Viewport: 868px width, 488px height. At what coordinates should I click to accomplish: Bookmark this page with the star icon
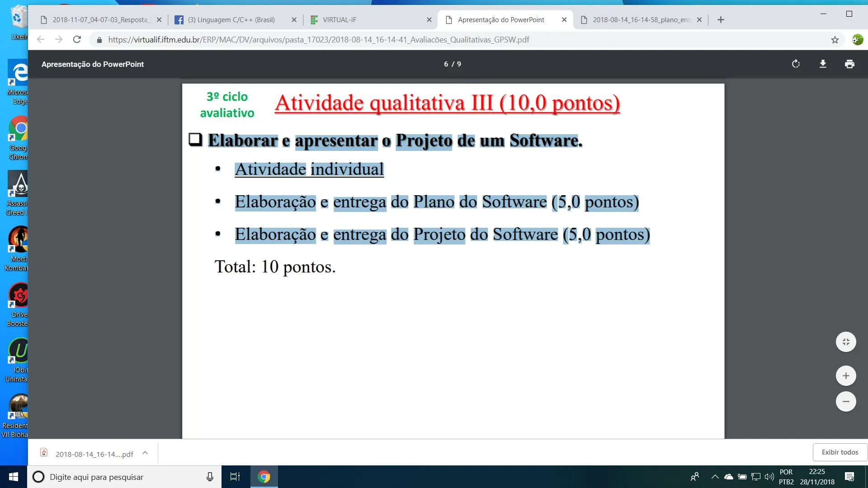[835, 40]
